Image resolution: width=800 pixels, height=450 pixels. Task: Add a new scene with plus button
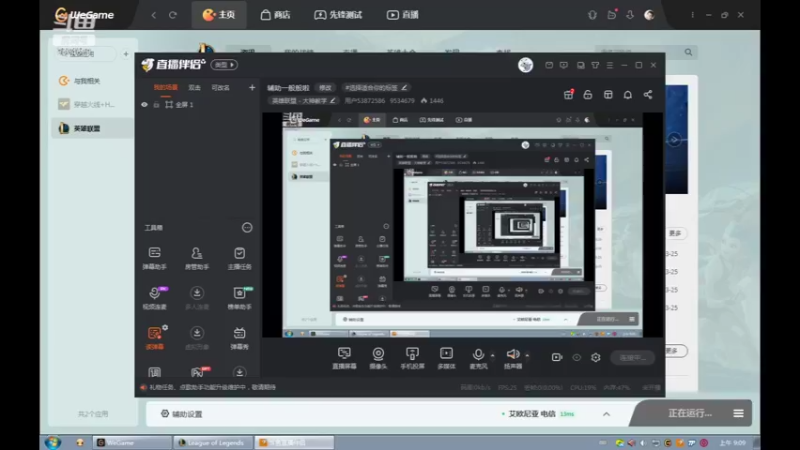(252, 88)
